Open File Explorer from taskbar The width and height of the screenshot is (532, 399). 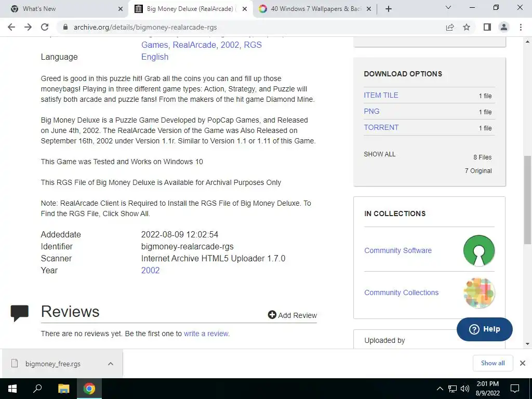tap(63, 389)
